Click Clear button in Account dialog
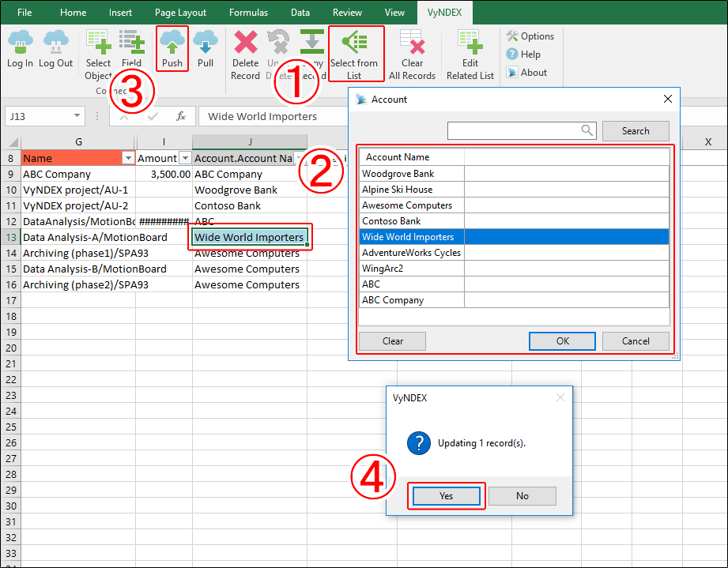The image size is (728, 568). tap(392, 341)
